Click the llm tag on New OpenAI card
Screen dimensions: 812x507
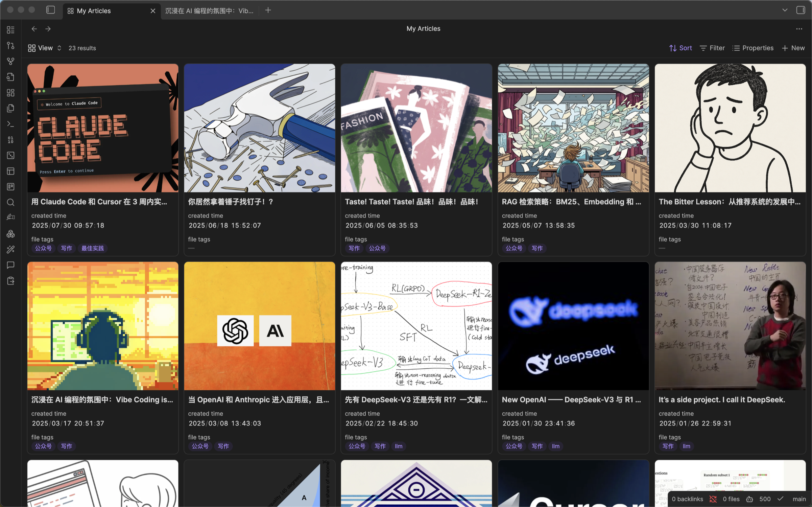click(x=555, y=446)
